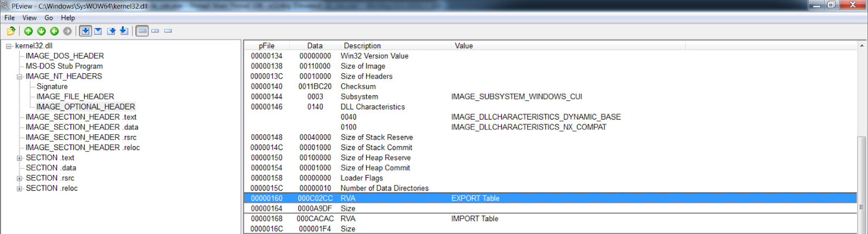Select IMAGE_SECTION_HEADER .reloc
The image size is (868, 234).
pyautogui.click(x=82, y=147)
